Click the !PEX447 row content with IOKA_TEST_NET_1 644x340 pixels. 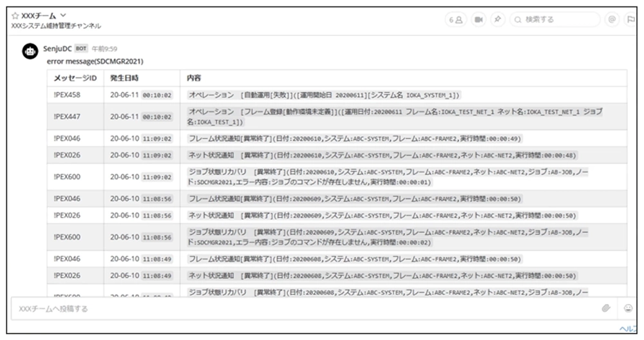tap(395, 117)
